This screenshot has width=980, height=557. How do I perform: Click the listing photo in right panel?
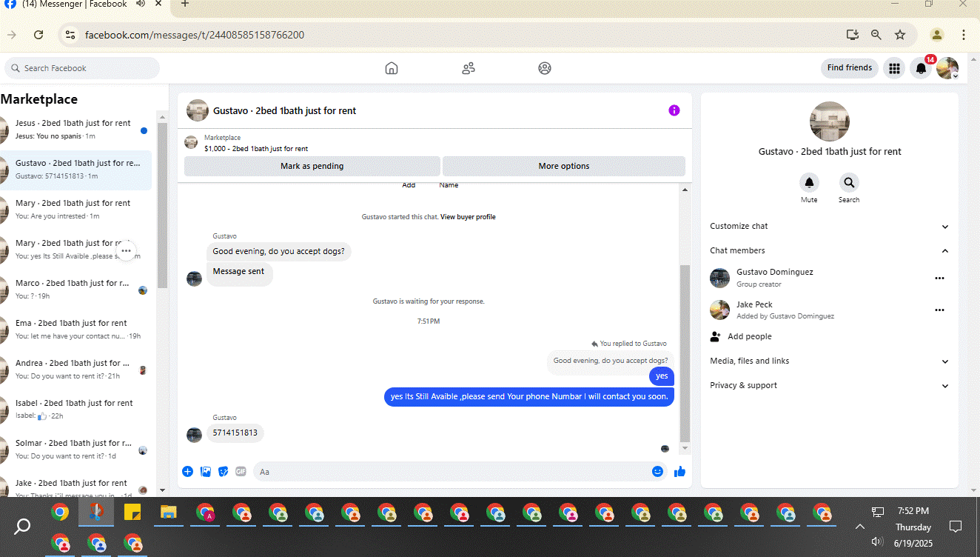[x=830, y=121]
